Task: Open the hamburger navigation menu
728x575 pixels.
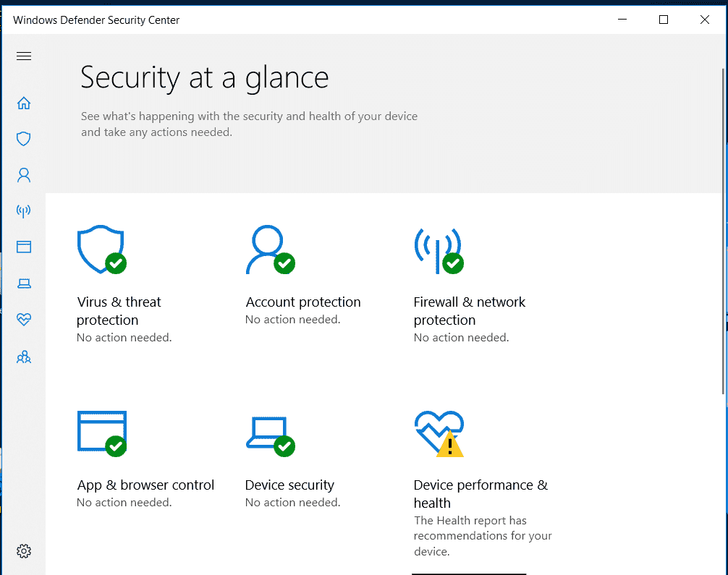Action: click(24, 56)
